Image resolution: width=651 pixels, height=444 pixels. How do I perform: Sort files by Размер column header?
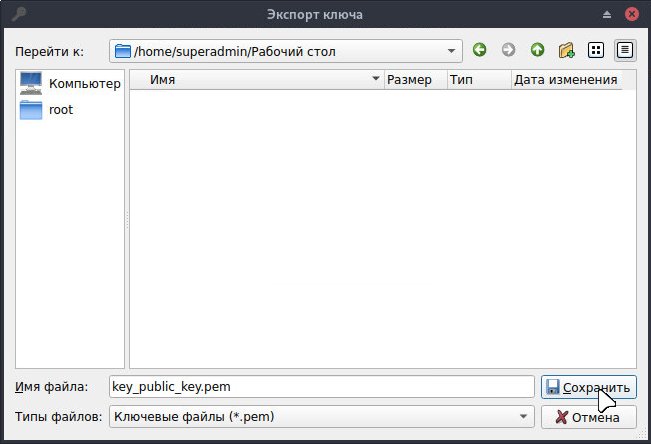(x=409, y=79)
